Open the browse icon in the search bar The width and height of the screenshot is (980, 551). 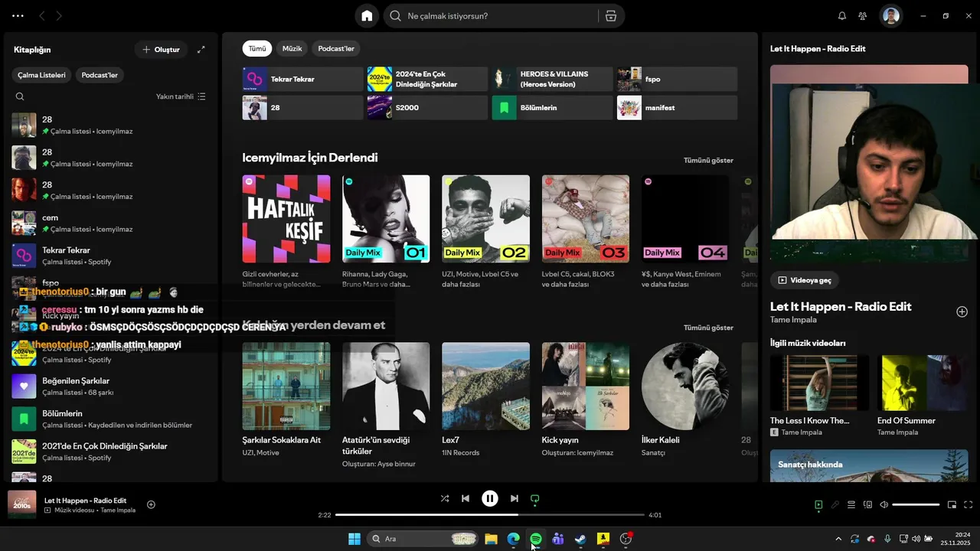(610, 16)
